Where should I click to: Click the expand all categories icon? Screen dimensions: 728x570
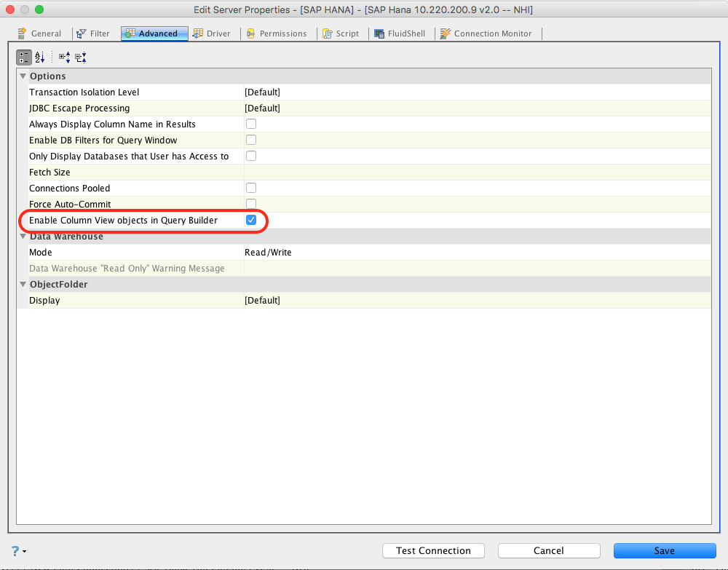pyautogui.click(x=65, y=58)
